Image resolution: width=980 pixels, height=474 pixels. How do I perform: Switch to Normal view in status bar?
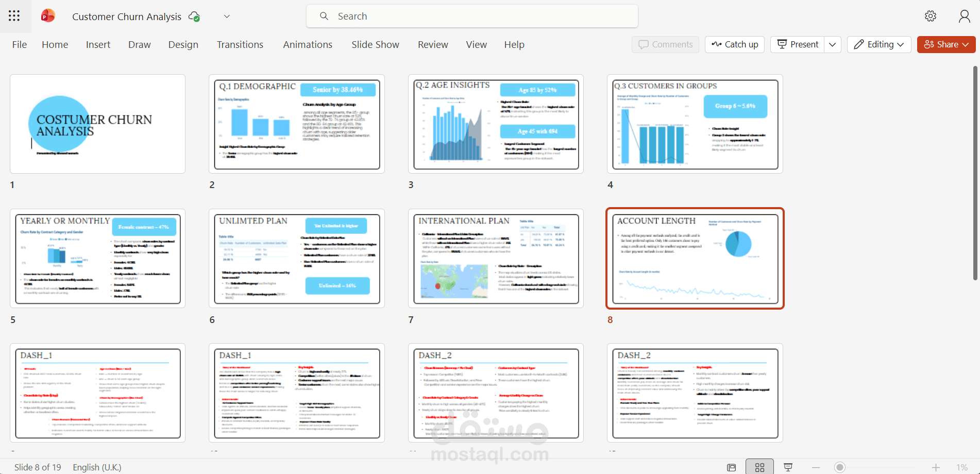pyautogui.click(x=732, y=467)
